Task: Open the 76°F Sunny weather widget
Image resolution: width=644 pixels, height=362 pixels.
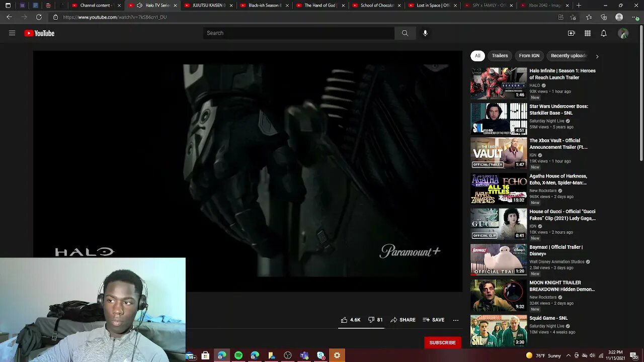Action: (x=543, y=356)
